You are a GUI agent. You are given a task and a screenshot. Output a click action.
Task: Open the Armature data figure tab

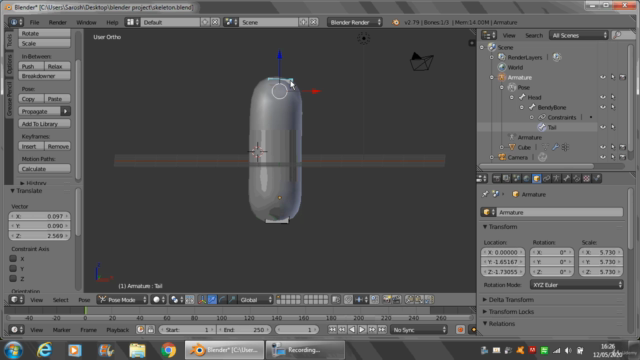556,178
